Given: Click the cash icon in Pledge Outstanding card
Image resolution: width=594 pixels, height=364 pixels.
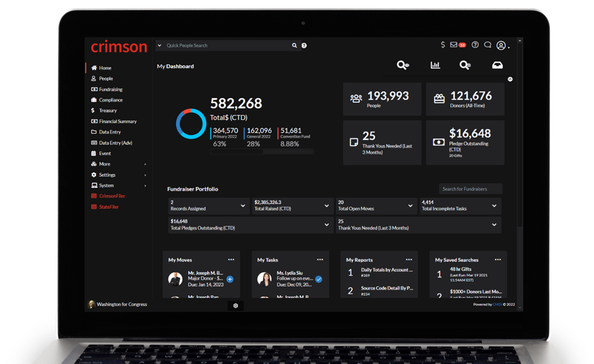Looking at the screenshot, I should pos(439,142).
